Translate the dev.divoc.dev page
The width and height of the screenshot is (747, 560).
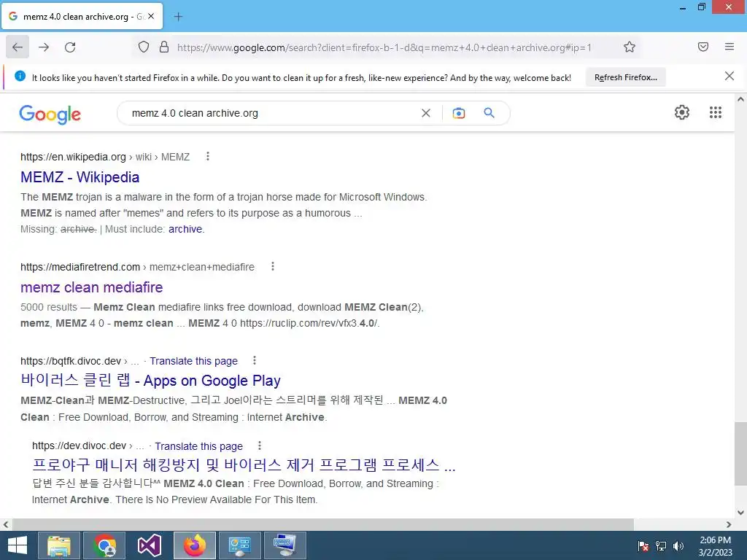(x=198, y=446)
